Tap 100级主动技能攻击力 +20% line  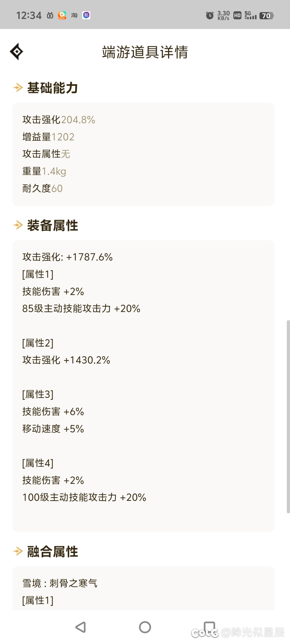tap(84, 497)
